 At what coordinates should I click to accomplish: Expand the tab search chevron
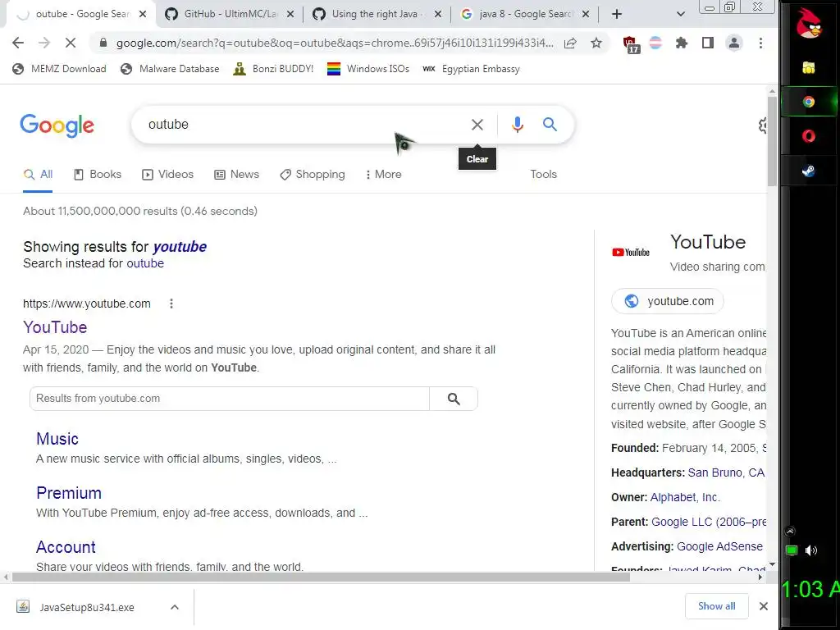coord(680,14)
